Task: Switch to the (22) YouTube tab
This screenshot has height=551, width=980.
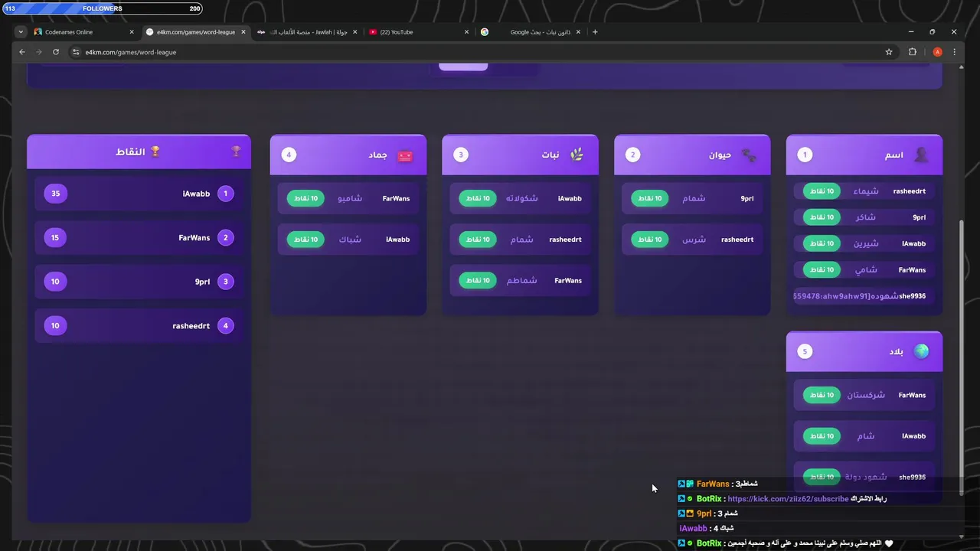Action: [419, 32]
